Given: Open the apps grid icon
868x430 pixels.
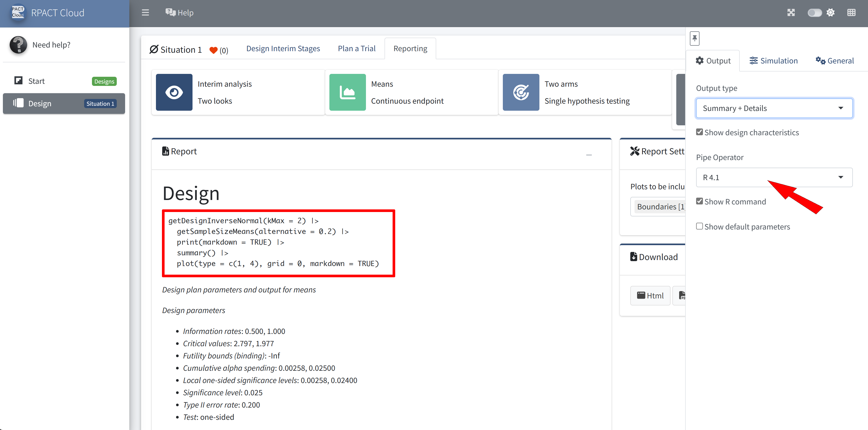Looking at the screenshot, I should point(851,13).
